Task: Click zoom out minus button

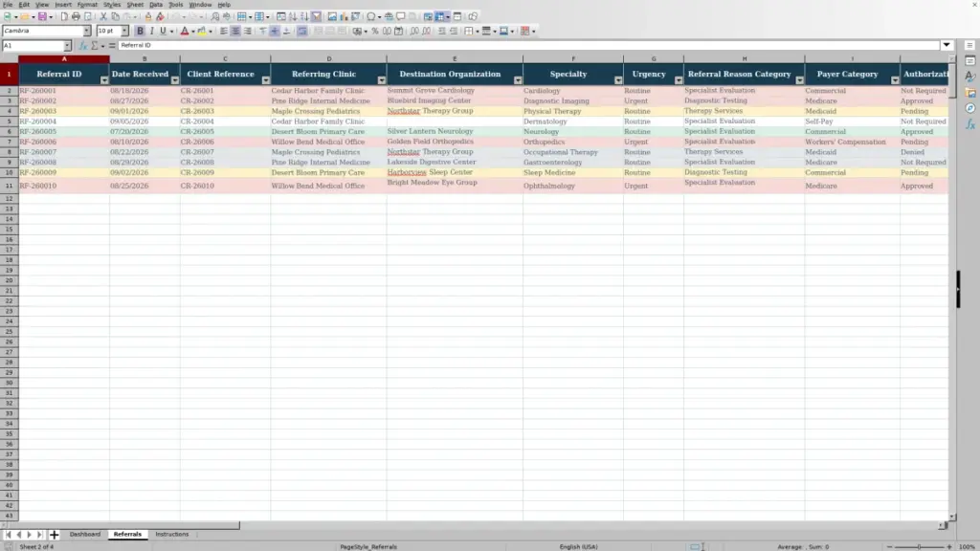Action: point(889,546)
